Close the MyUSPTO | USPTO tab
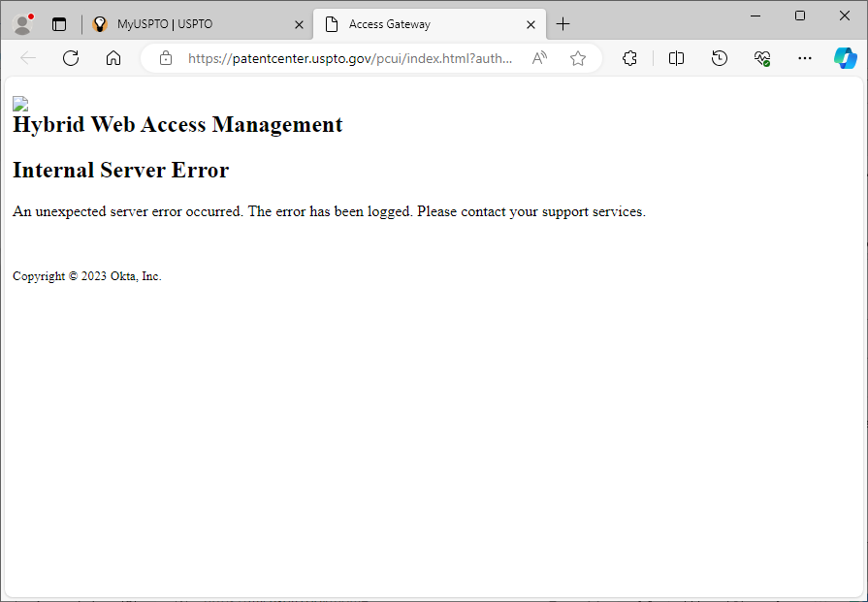 299,24
